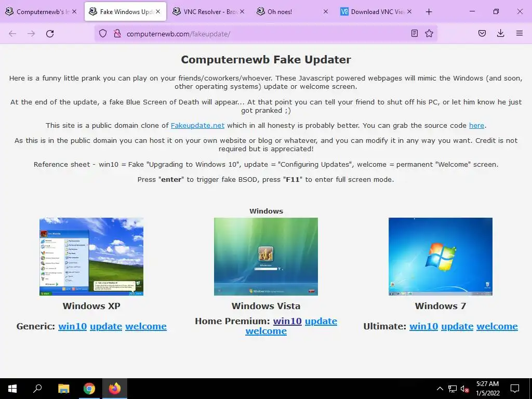Open File Explorer from the taskbar
Viewport: 532px width, 399px height.
point(63,389)
